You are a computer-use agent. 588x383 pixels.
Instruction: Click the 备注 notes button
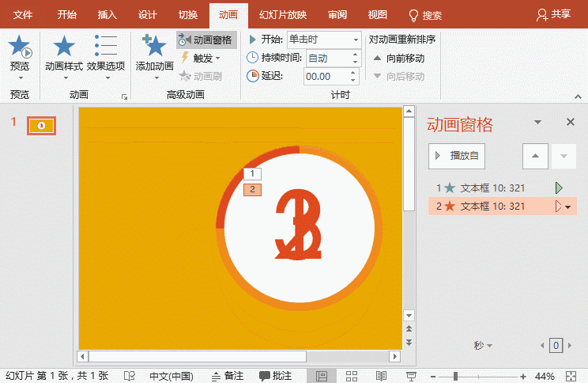tap(227, 376)
